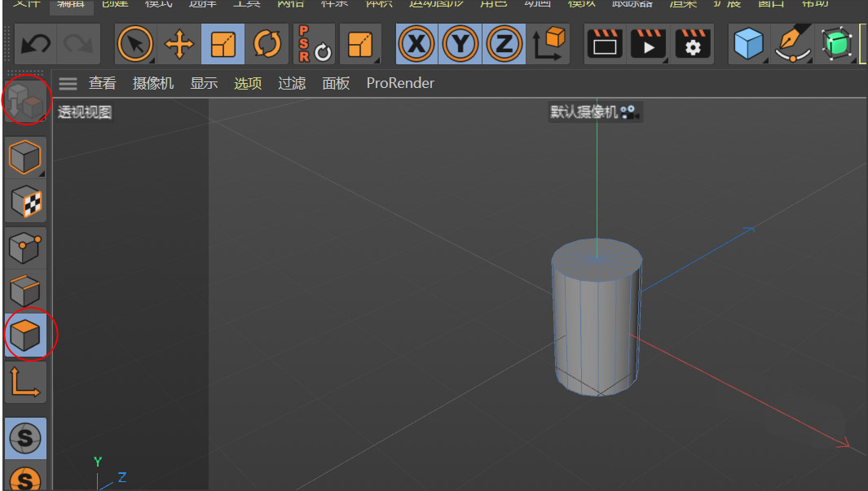Activate the Scale tool
The width and height of the screenshot is (868, 491).
[223, 46]
